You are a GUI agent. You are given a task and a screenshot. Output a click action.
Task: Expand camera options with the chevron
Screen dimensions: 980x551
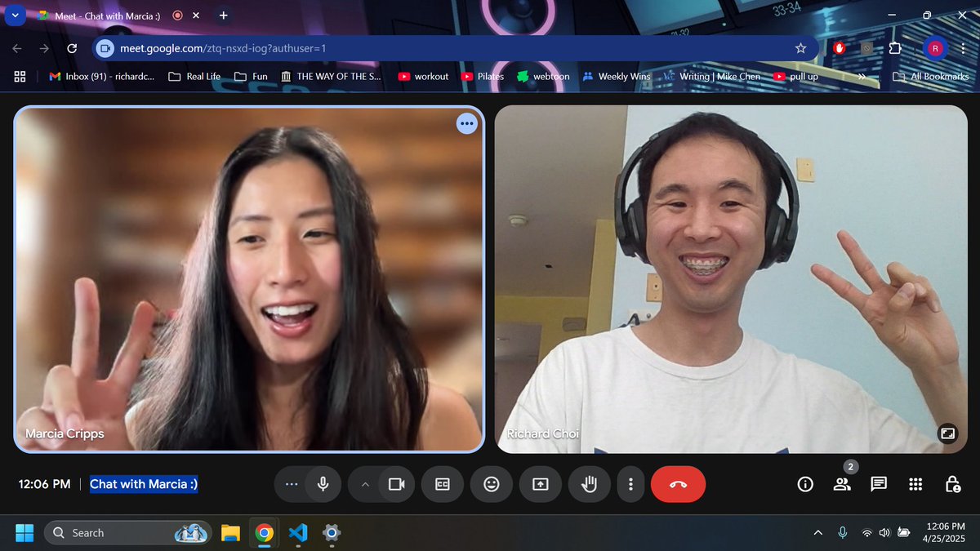(365, 484)
